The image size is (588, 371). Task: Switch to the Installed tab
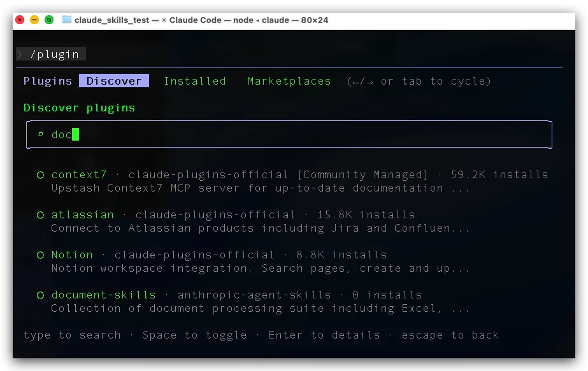pyautogui.click(x=194, y=81)
